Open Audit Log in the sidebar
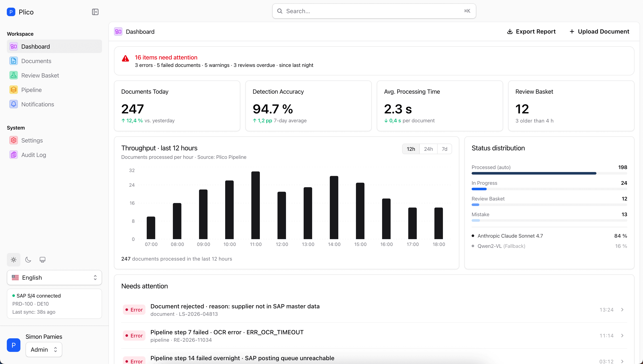Viewport: 643px width, 364px height. point(54,155)
